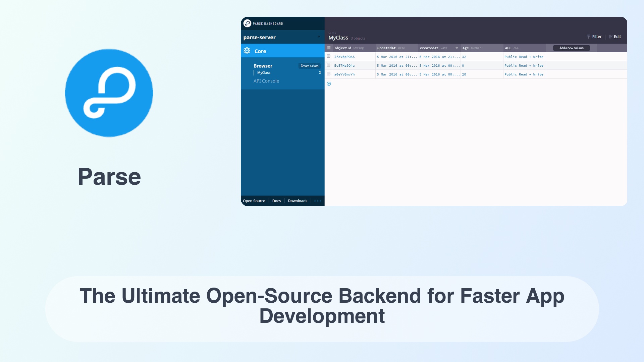Select the a0eYVGmvYh objectId cell
This screenshot has height=362, width=644.
click(354, 74)
